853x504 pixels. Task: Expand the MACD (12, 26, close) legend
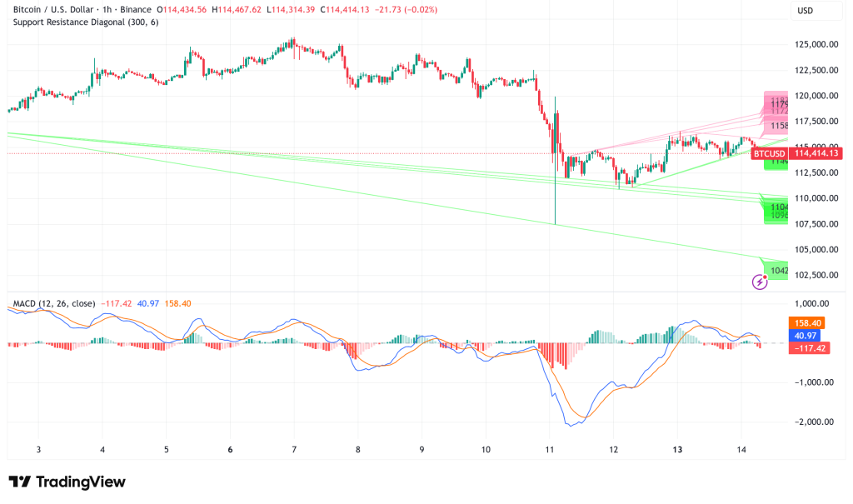tap(52, 303)
